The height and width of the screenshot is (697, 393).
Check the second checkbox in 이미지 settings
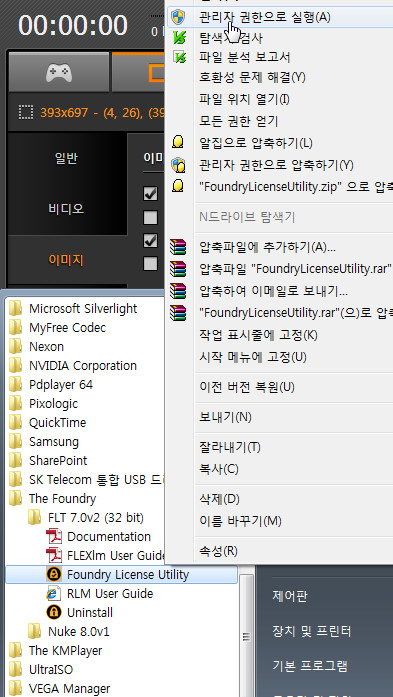tap(151, 217)
